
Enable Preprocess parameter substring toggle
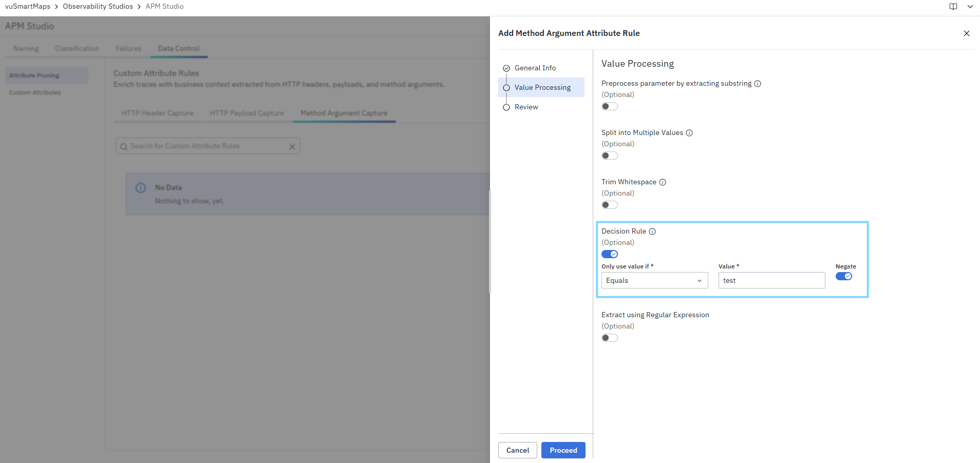click(610, 106)
